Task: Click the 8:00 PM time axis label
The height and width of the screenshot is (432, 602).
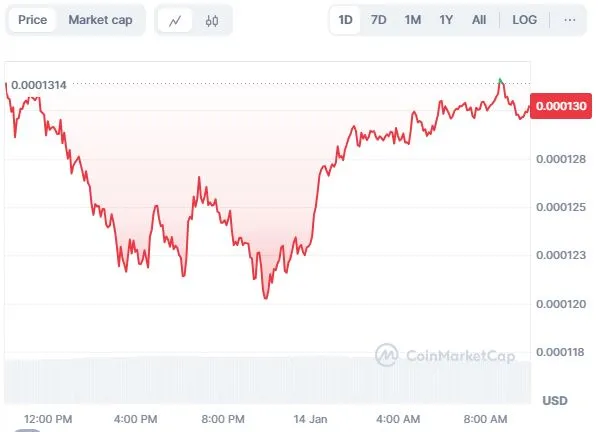Action: pos(223,419)
